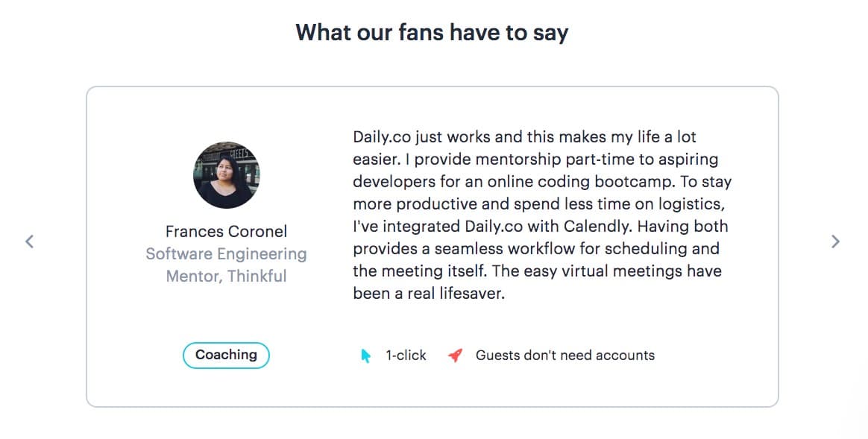Click the name Frances Coronel
The width and height of the screenshot is (868, 439).
click(x=226, y=231)
